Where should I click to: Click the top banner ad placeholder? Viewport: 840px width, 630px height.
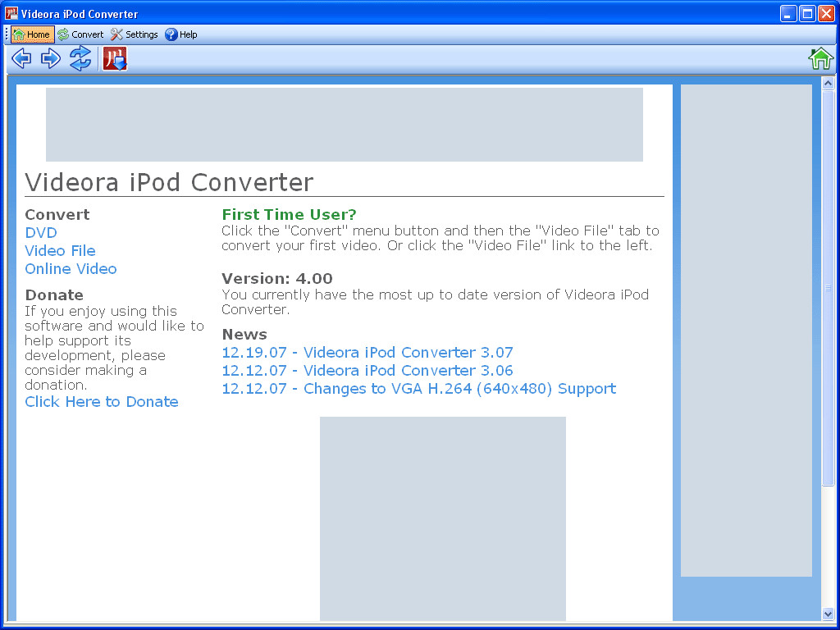coord(345,125)
